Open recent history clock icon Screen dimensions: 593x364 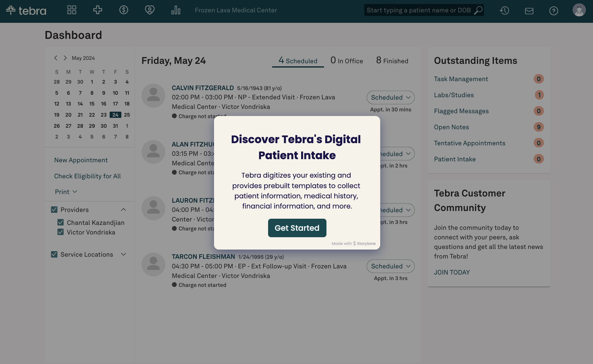click(x=504, y=10)
